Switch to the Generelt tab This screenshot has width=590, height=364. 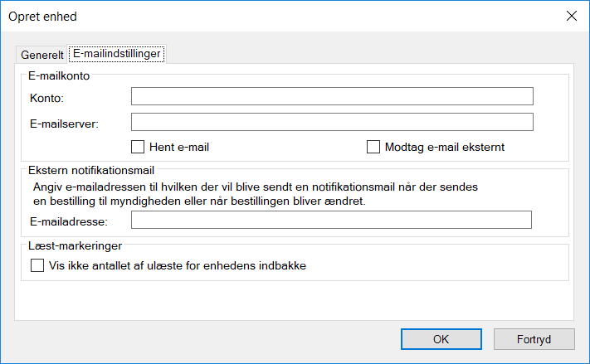[41, 55]
